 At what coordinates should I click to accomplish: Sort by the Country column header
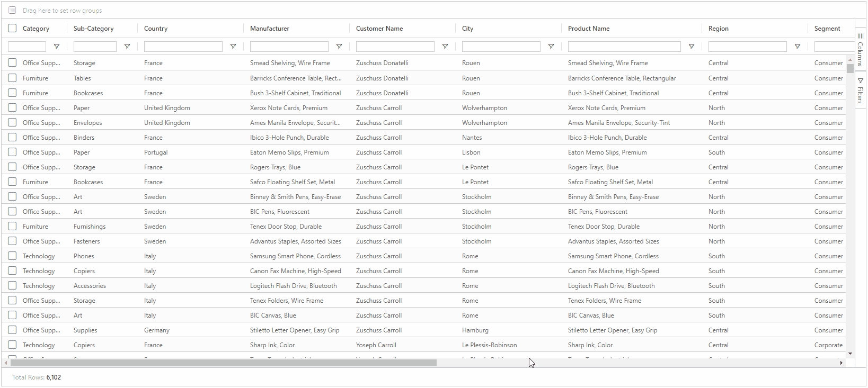[156, 29]
